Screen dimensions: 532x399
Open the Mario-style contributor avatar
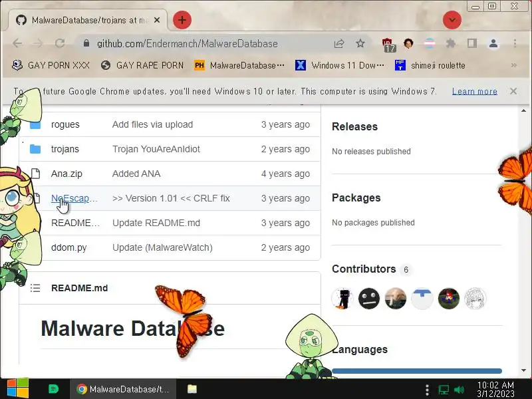[449, 299]
